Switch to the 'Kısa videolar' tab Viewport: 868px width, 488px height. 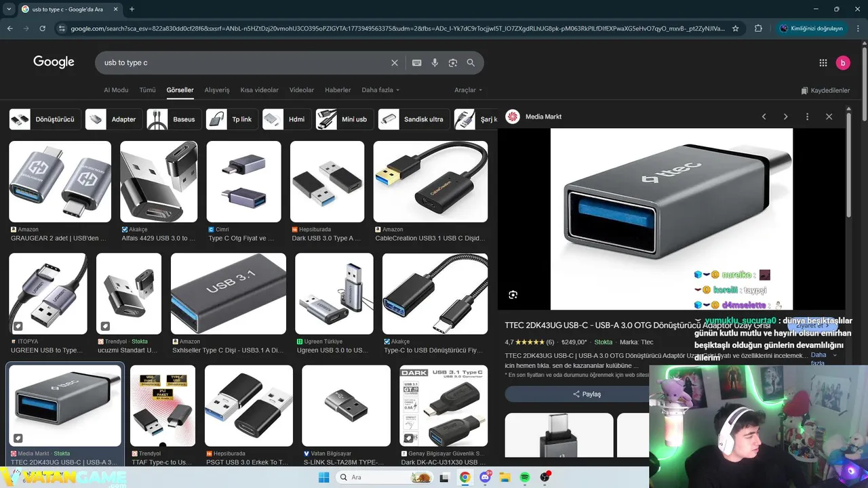(259, 90)
